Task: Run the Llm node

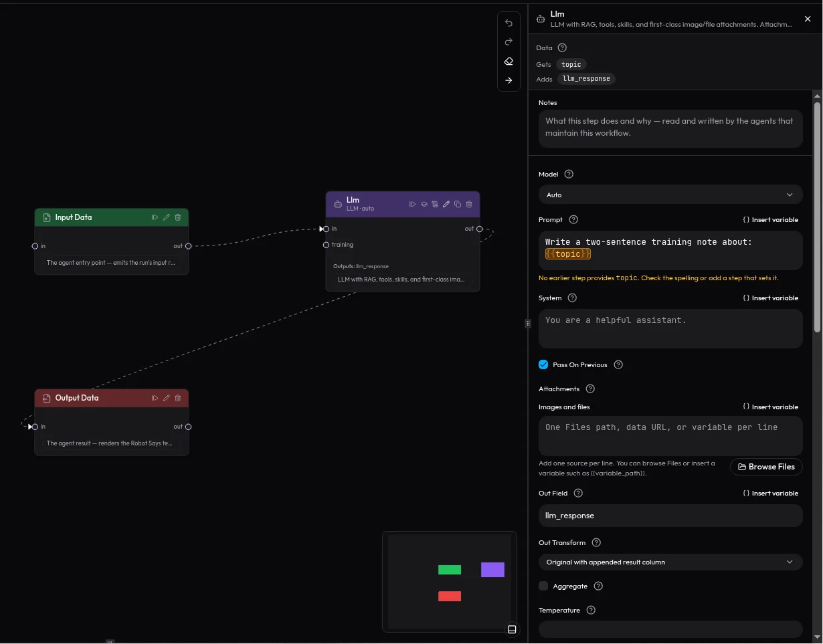Action: (x=413, y=204)
